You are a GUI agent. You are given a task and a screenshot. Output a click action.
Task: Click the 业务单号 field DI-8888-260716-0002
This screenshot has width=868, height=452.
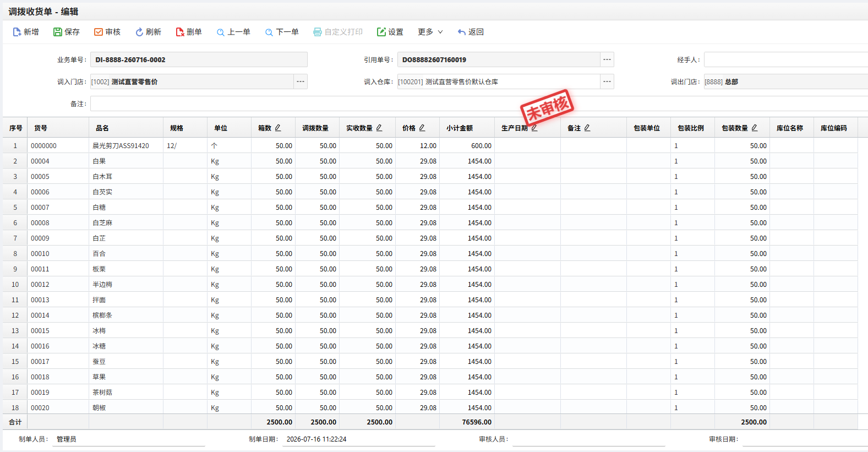click(x=199, y=59)
